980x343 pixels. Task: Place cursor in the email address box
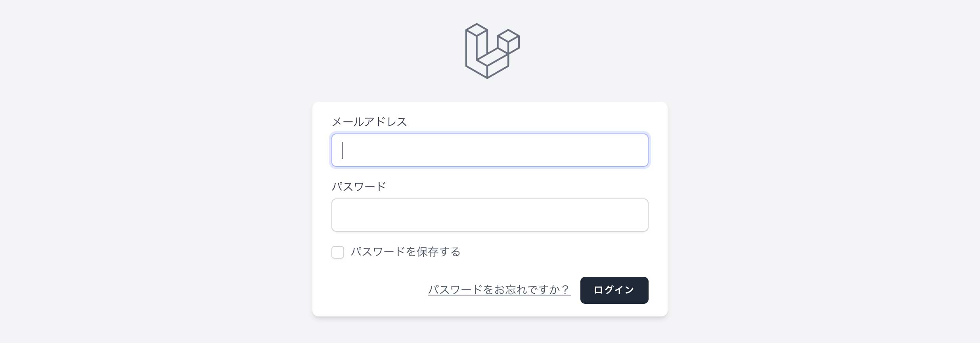490,150
